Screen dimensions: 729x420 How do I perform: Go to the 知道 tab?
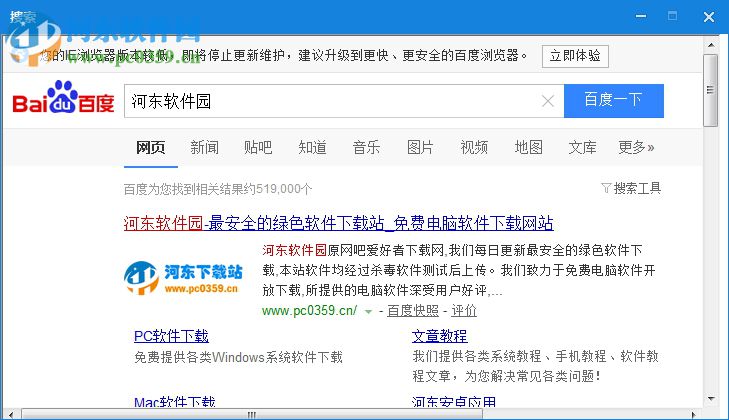312,148
